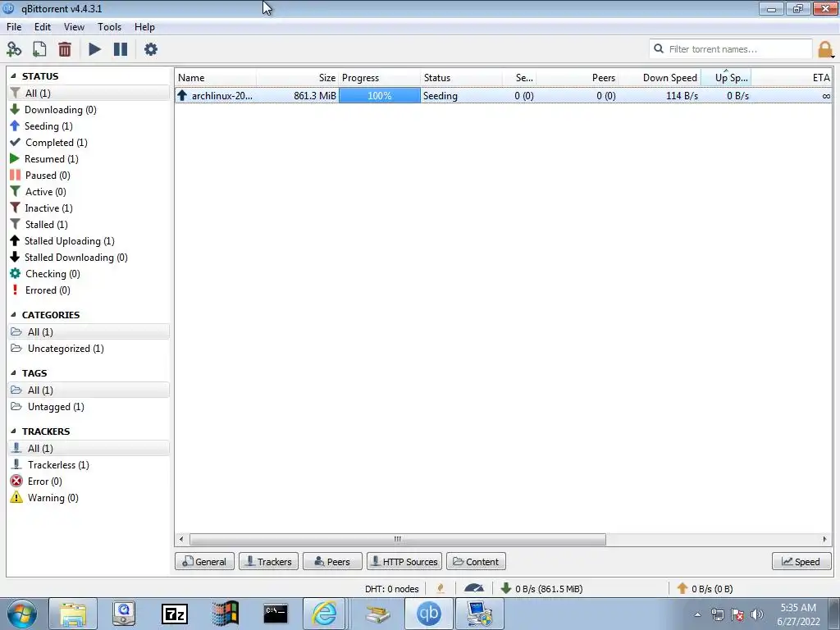Open Internet Explorer from the taskbar
The width and height of the screenshot is (840, 630).
pos(325,614)
